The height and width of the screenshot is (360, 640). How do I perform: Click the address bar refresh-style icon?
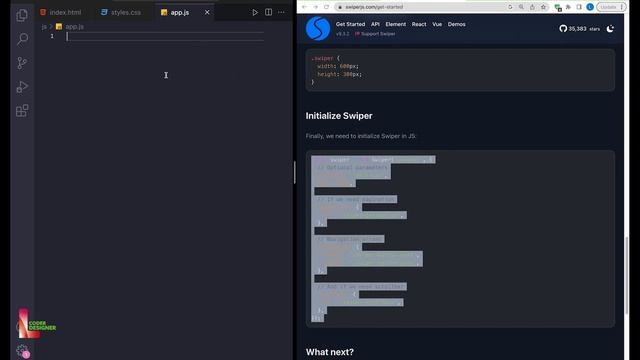[x=510, y=7]
